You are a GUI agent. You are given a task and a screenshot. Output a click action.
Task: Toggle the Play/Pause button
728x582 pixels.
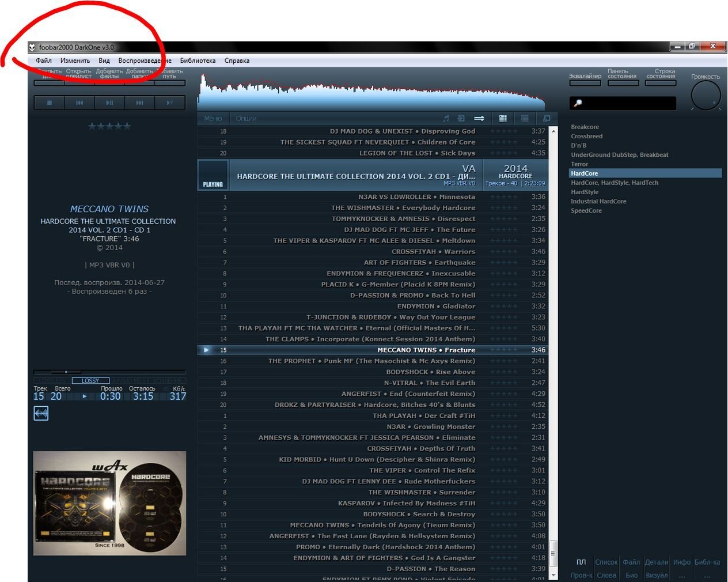pyautogui.click(x=109, y=103)
